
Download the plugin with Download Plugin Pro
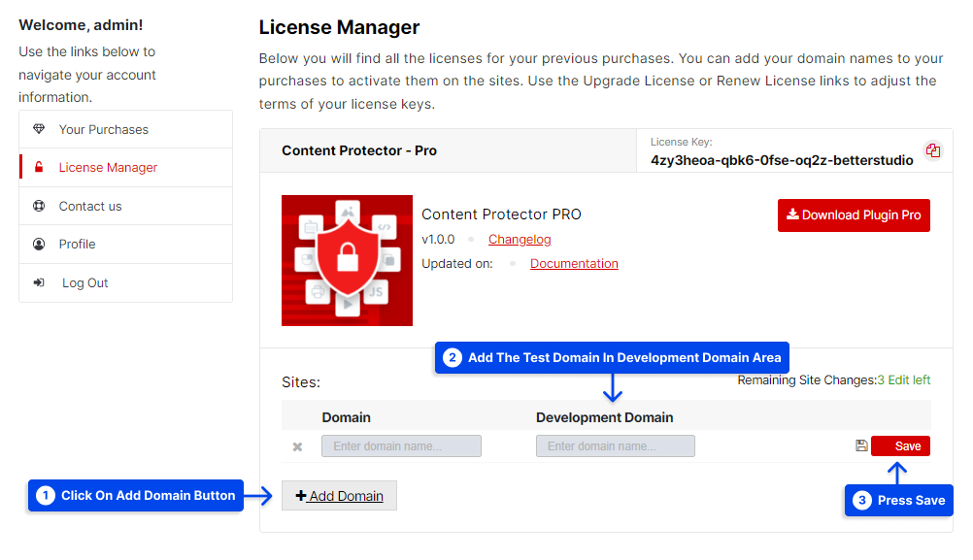854,215
